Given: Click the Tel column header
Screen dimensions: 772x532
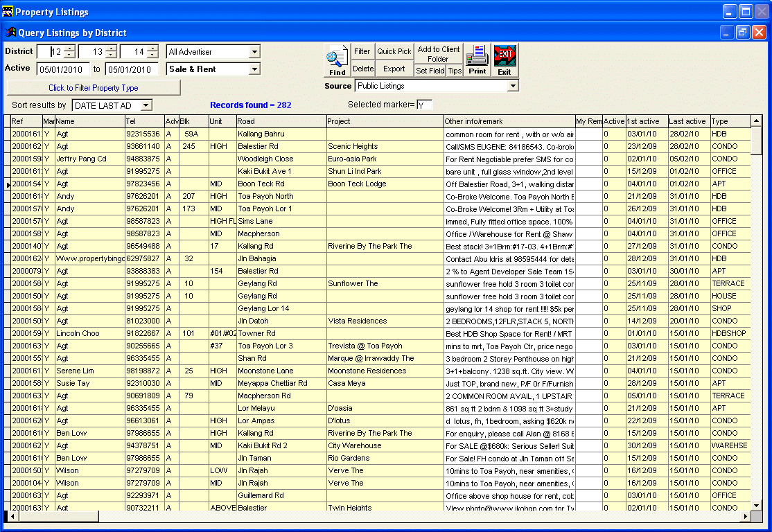Looking at the screenshot, I should (x=145, y=121).
